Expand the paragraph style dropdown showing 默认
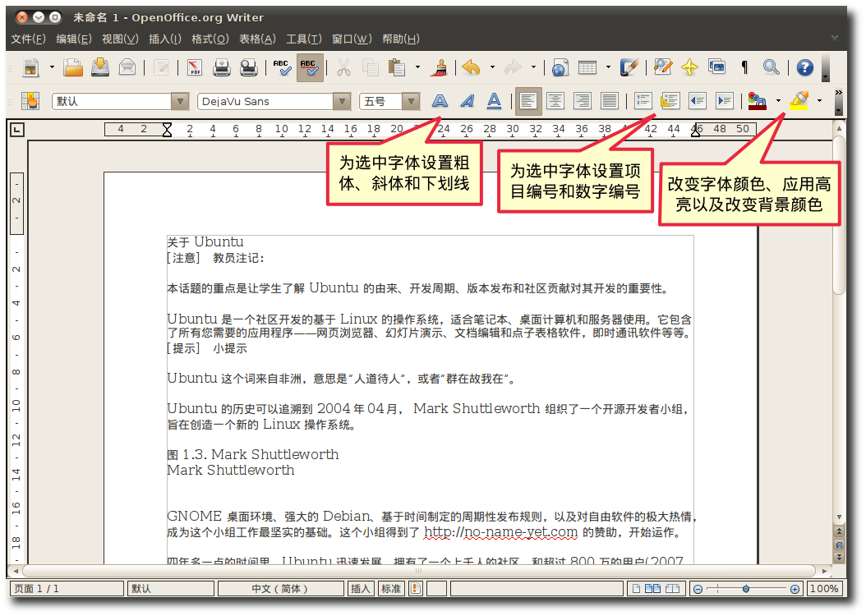 tap(179, 102)
